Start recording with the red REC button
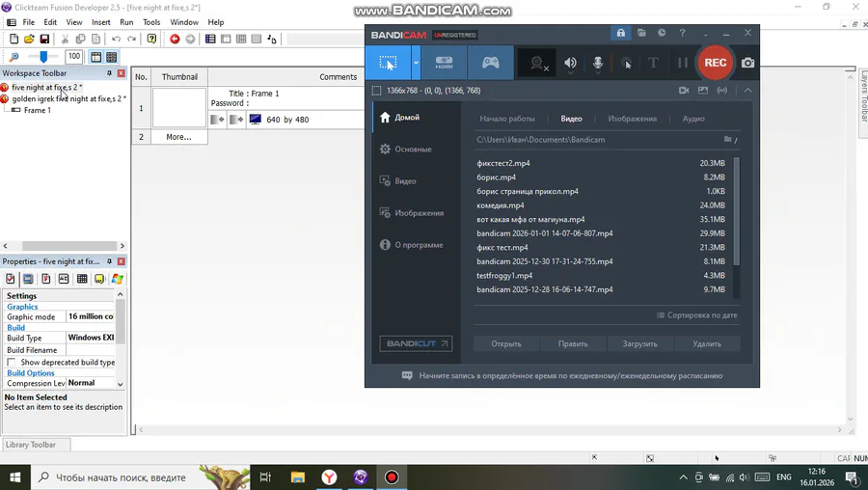 point(716,63)
